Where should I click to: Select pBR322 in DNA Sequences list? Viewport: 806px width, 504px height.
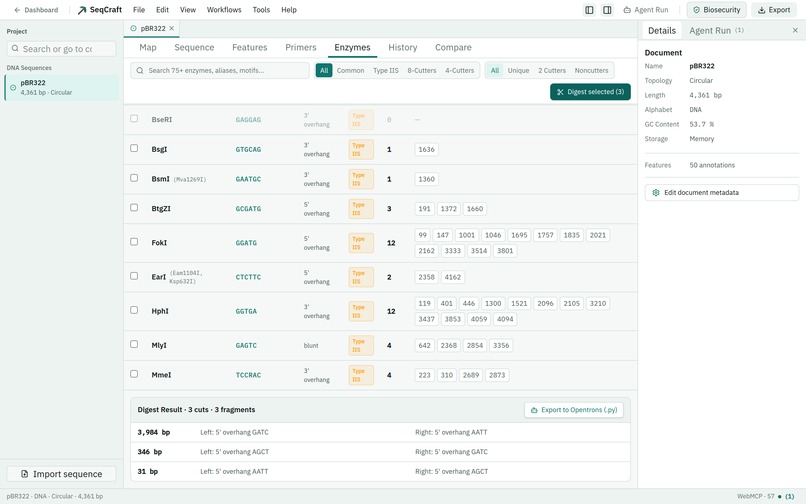62,87
